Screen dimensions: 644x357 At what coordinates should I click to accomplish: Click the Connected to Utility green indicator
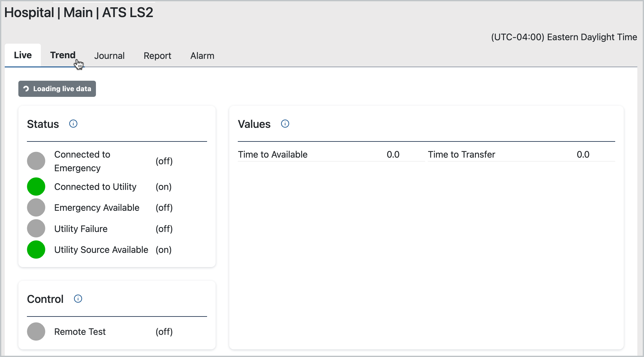click(36, 187)
